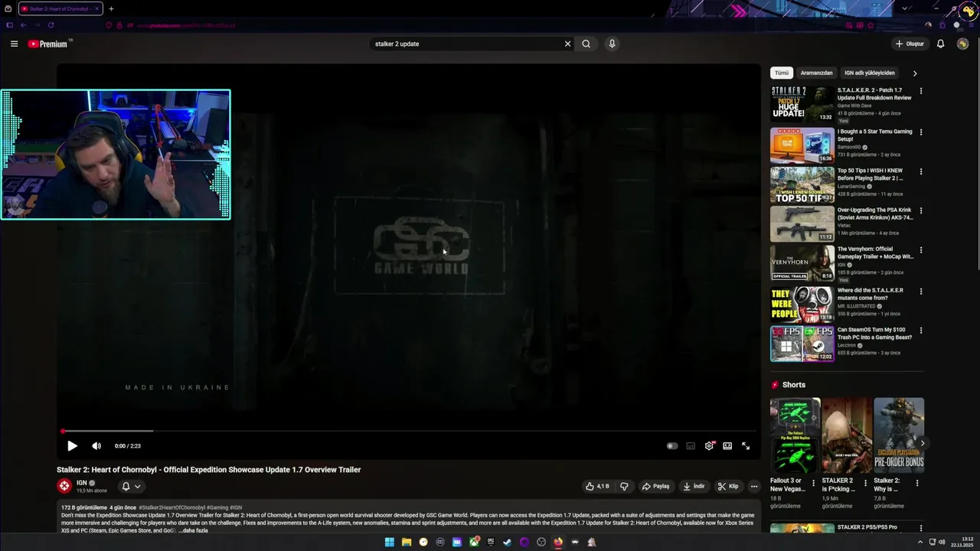Open Over-Upgrading the PSA Krink video title

point(875,214)
